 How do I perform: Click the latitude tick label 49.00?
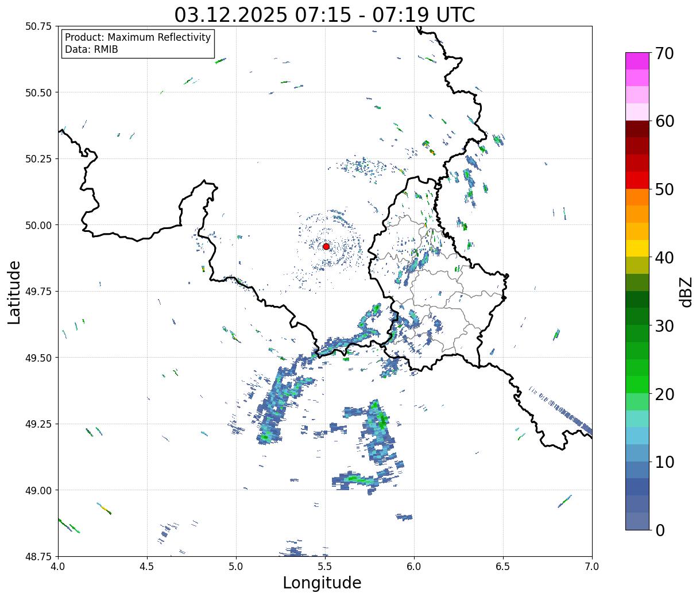tap(38, 490)
